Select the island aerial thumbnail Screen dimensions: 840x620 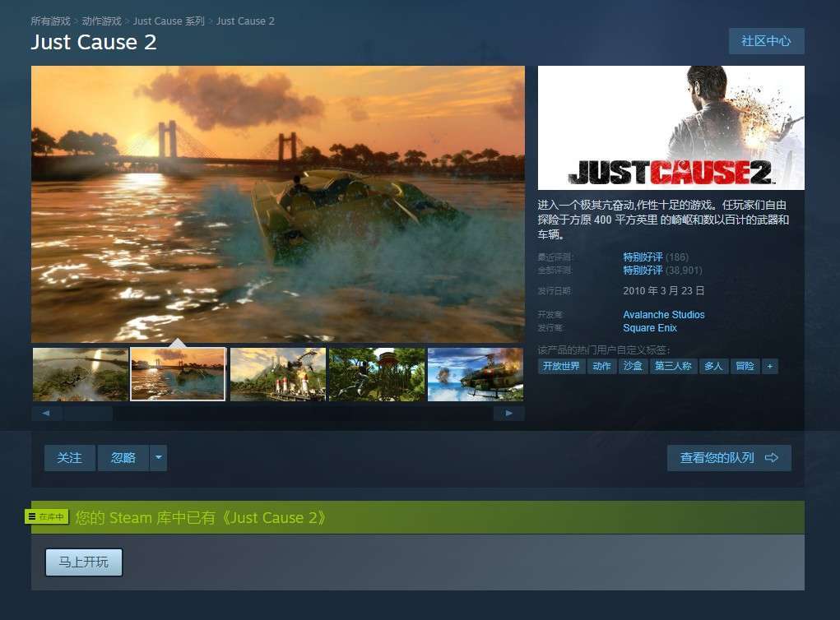click(x=81, y=374)
